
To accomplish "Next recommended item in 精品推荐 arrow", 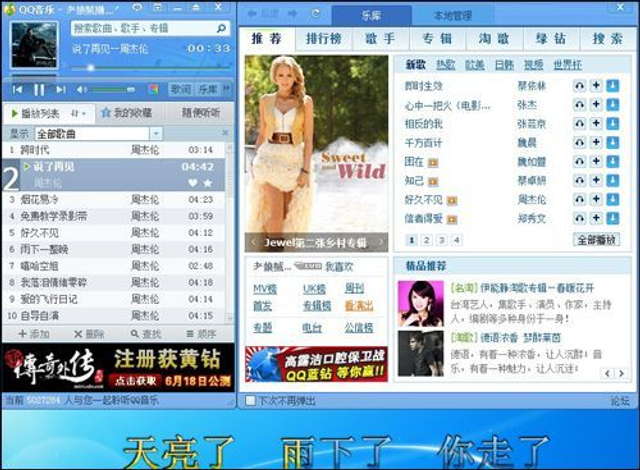I will [x=621, y=373].
